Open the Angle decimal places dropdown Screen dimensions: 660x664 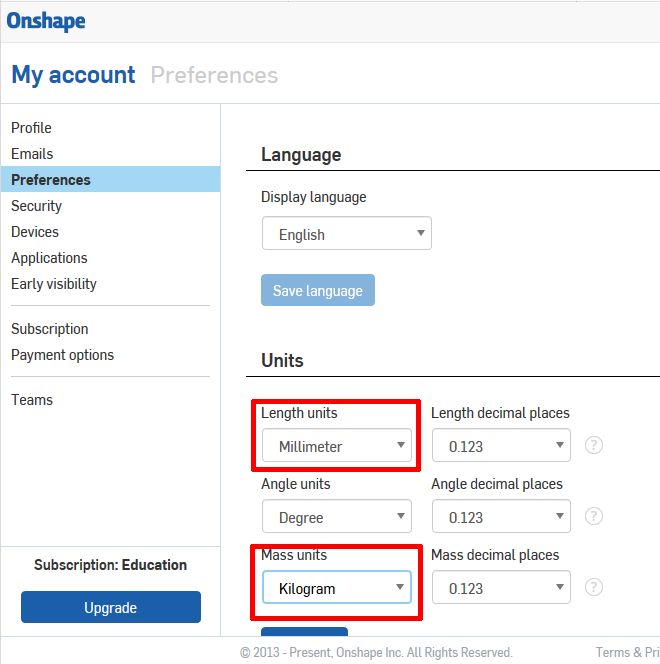pos(501,516)
